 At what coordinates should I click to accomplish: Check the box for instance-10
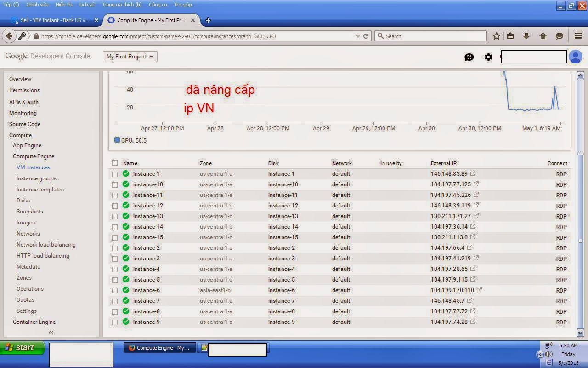coord(115,184)
